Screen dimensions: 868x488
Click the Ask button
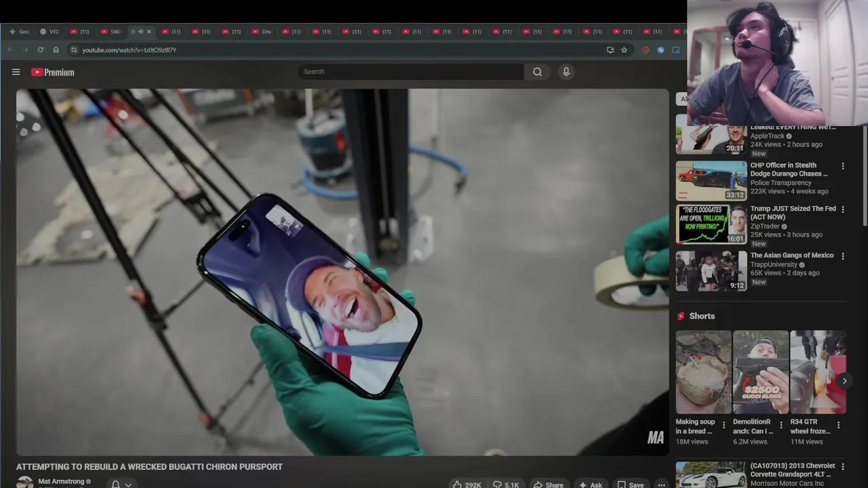[x=590, y=485]
